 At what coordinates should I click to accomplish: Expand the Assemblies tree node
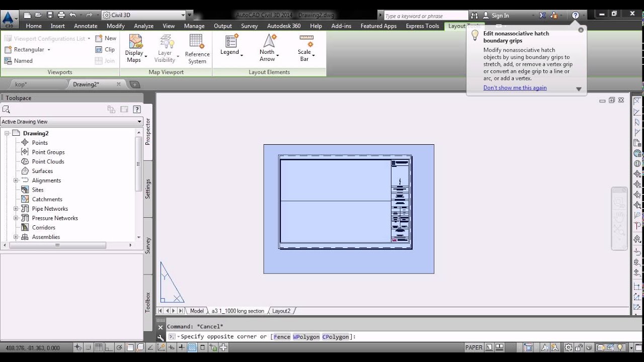click(x=16, y=237)
